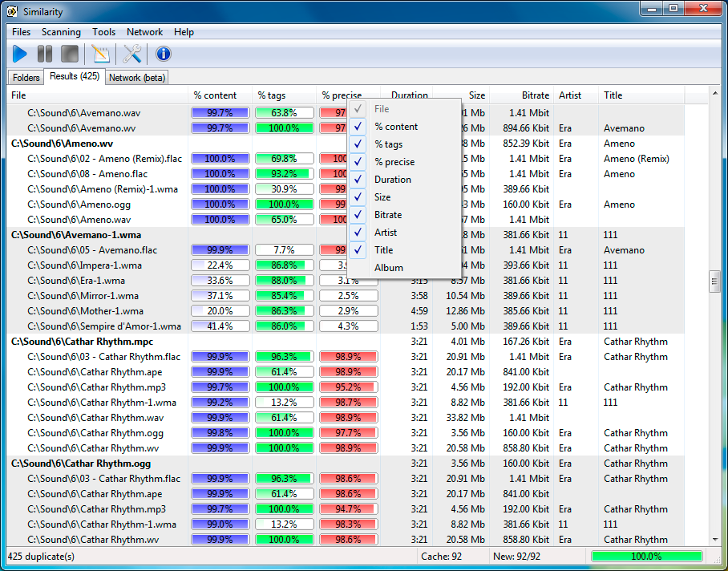Click the clear results page icon

tap(100, 54)
